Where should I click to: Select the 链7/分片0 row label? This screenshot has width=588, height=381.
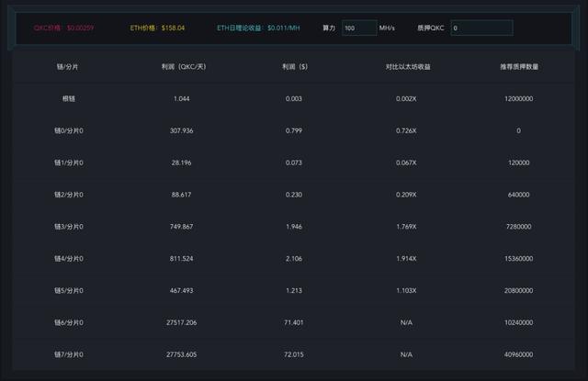coord(69,354)
